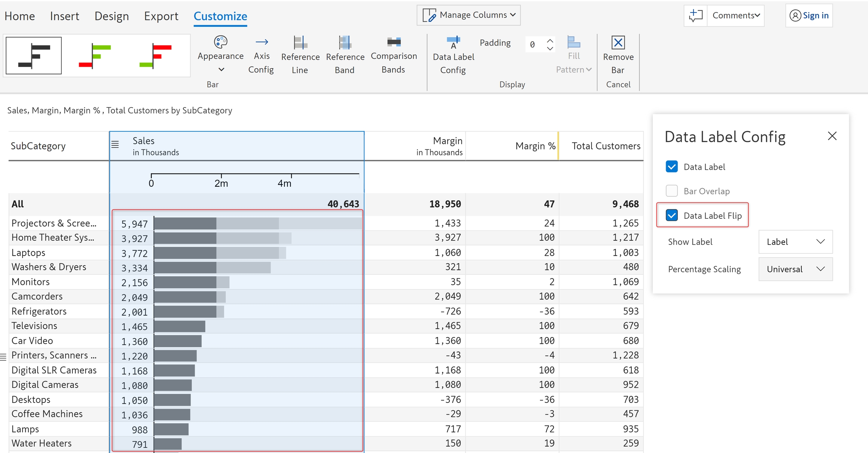The height and width of the screenshot is (453, 868).
Task: Click the add comment icon
Action: tap(695, 15)
